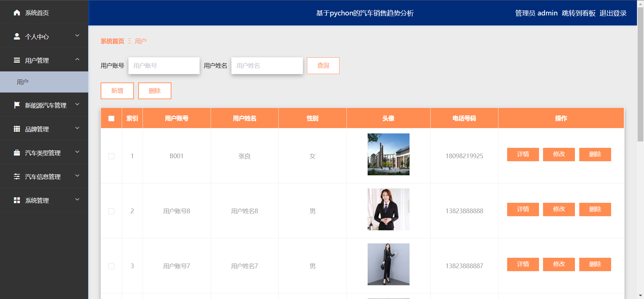The image size is (644, 299).
Task: Click the phone number 18098219925
Action: [x=464, y=156]
